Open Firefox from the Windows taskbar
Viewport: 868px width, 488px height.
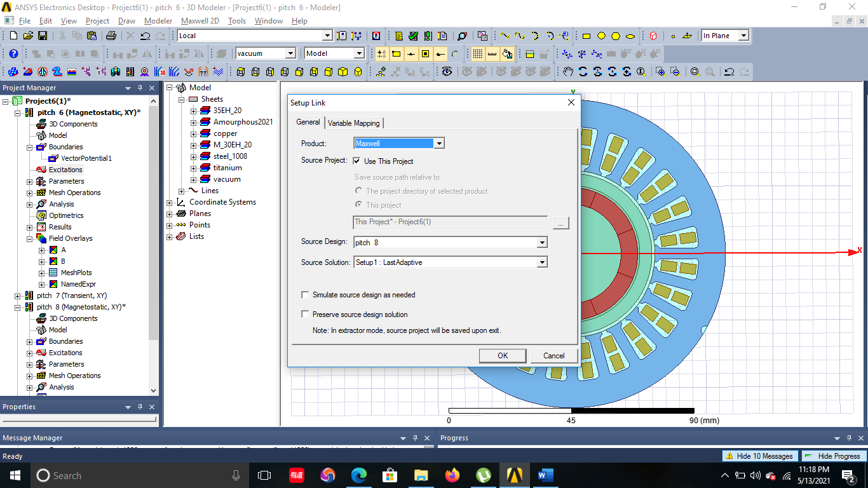[452, 475]
